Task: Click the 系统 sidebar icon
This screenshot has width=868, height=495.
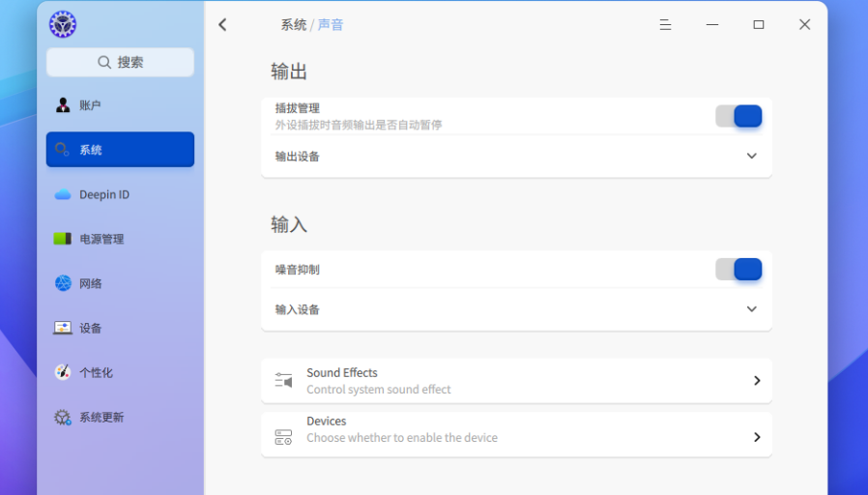Action: [62, 150]
